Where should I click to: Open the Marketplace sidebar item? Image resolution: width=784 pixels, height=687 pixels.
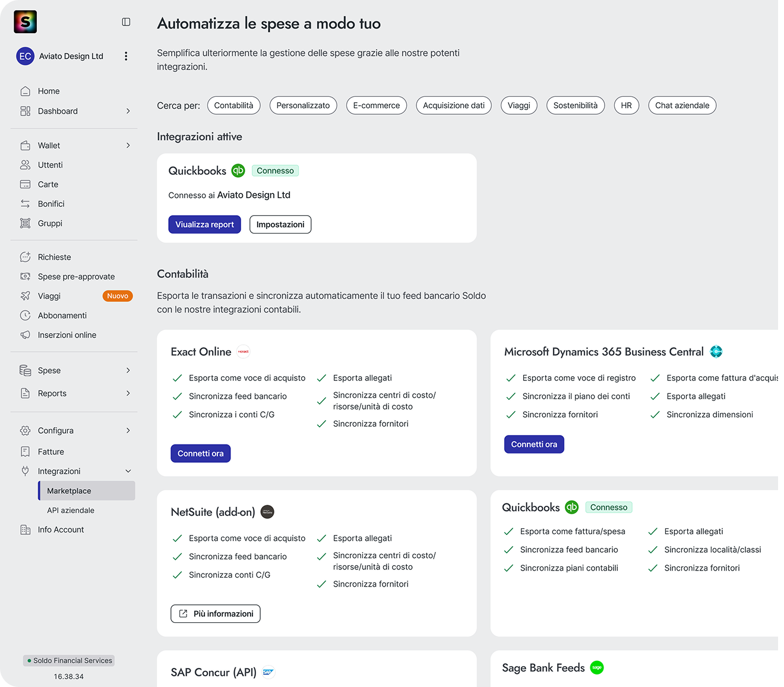[69, 491]
